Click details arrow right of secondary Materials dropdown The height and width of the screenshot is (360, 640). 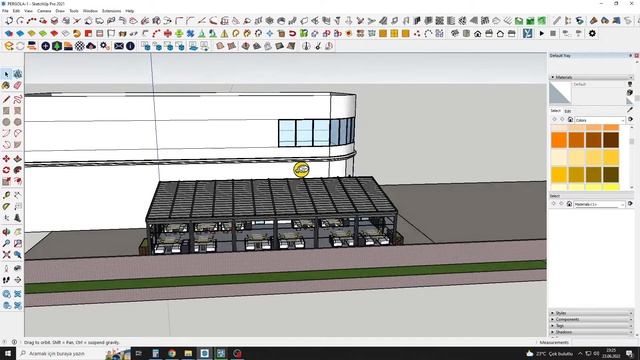point(630,204)
